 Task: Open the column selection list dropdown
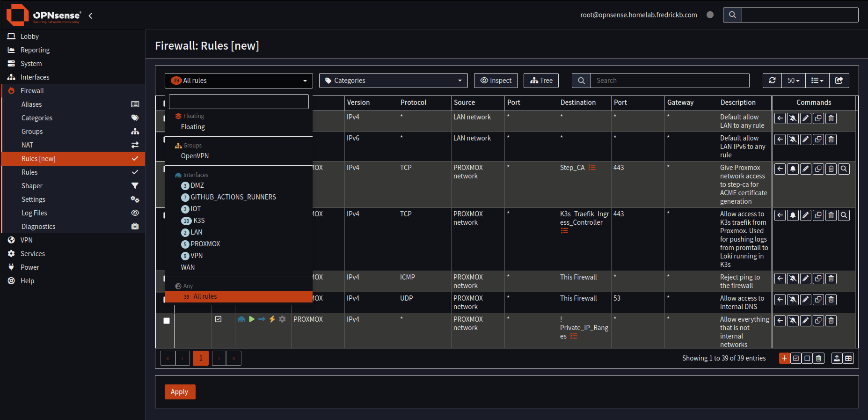coord(817,81)
